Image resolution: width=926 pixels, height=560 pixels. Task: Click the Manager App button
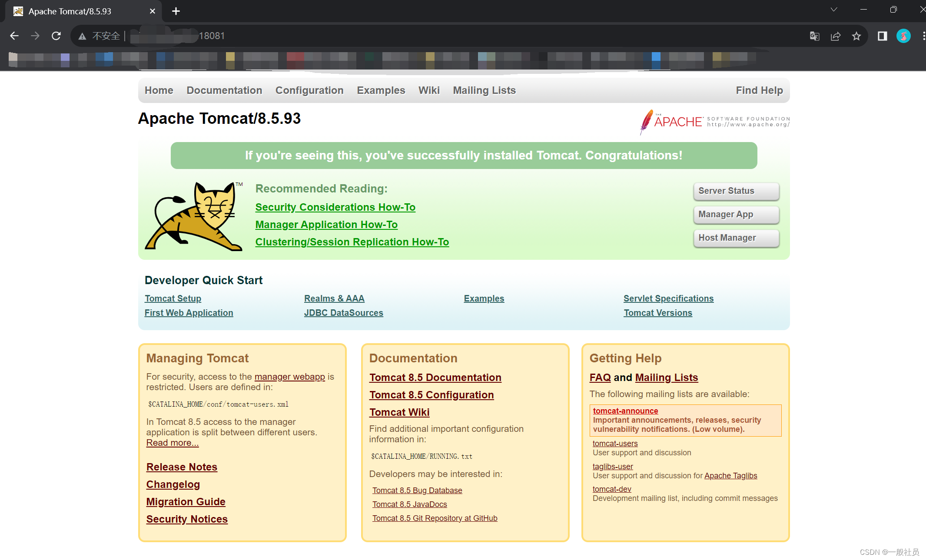coord(736,214)
